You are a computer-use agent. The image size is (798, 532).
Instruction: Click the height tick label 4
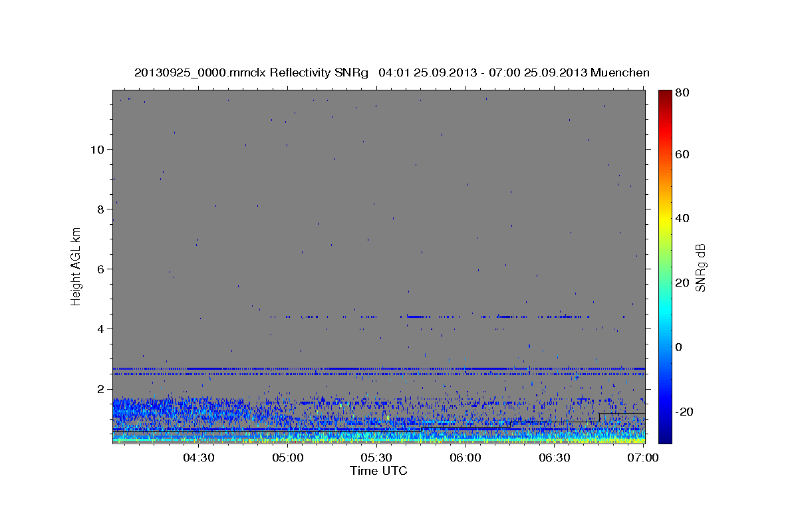(x=100, y=329)
